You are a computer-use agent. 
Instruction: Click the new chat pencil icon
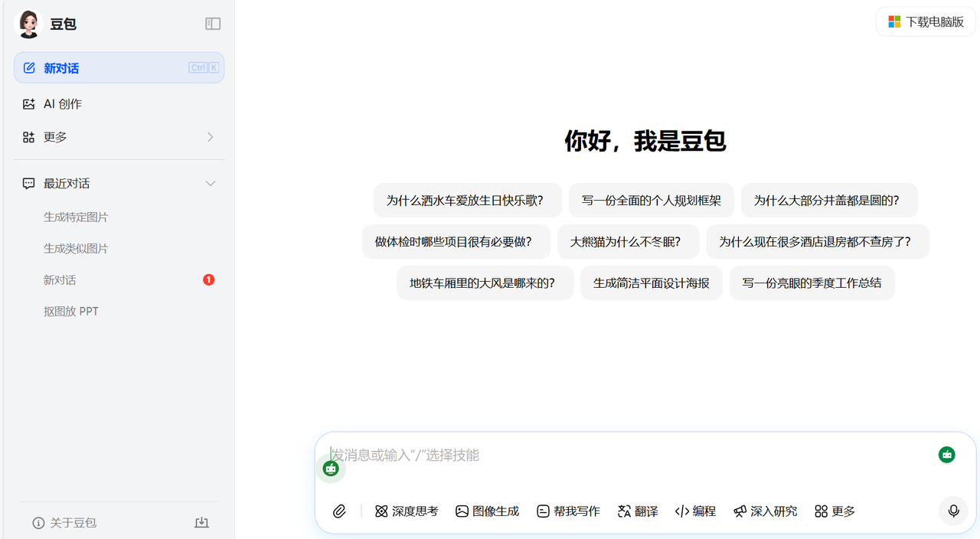click(x=29, y=68)
